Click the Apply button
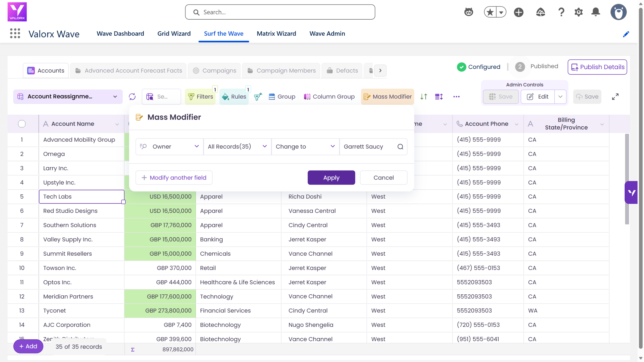Image resolution: width=644 pixels, height=362 pixels. coord(331,178)
